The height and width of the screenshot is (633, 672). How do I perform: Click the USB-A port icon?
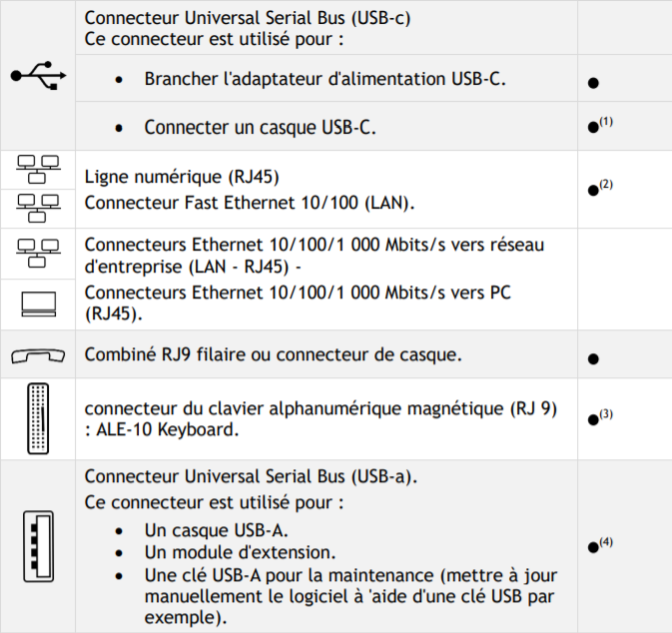click(x=39, y=546)
